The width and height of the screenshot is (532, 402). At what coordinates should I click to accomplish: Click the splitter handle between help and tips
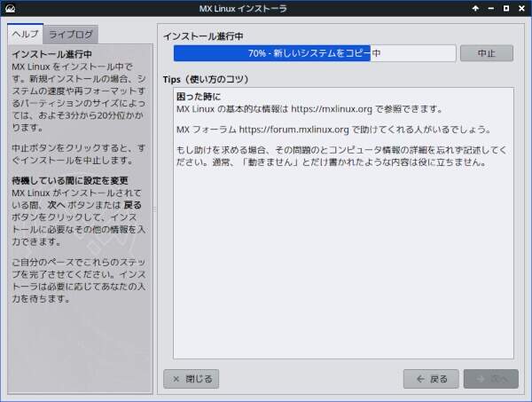click(x=155, y=209)
